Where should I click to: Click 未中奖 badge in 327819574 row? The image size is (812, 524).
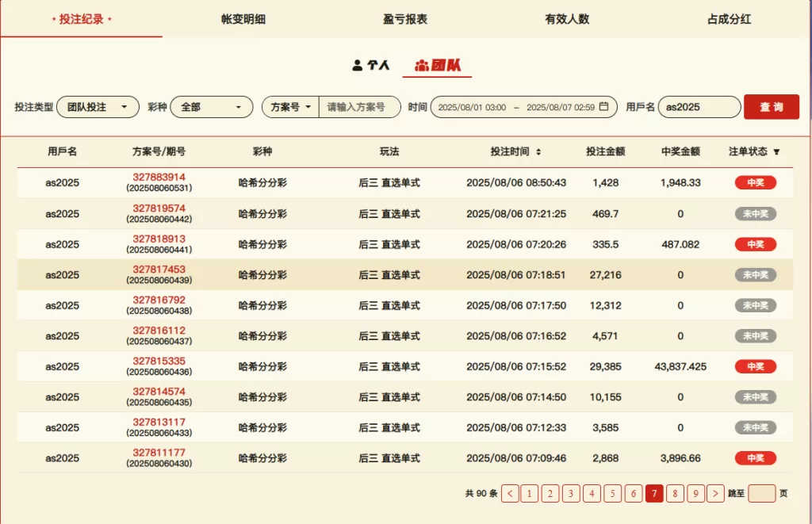[x=756, y=214]
